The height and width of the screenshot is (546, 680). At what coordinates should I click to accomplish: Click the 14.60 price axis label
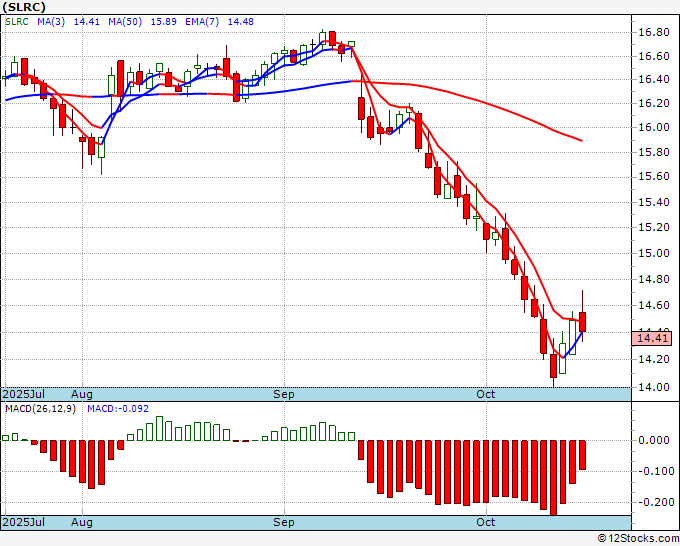(x=653, y=306)
